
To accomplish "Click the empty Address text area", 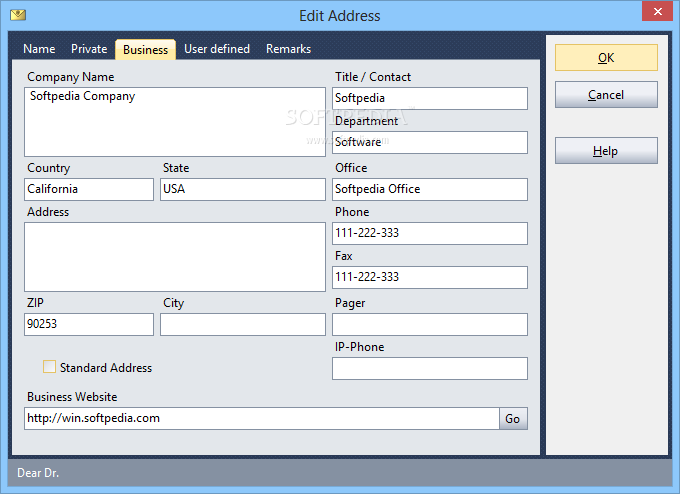I will 175,257.
